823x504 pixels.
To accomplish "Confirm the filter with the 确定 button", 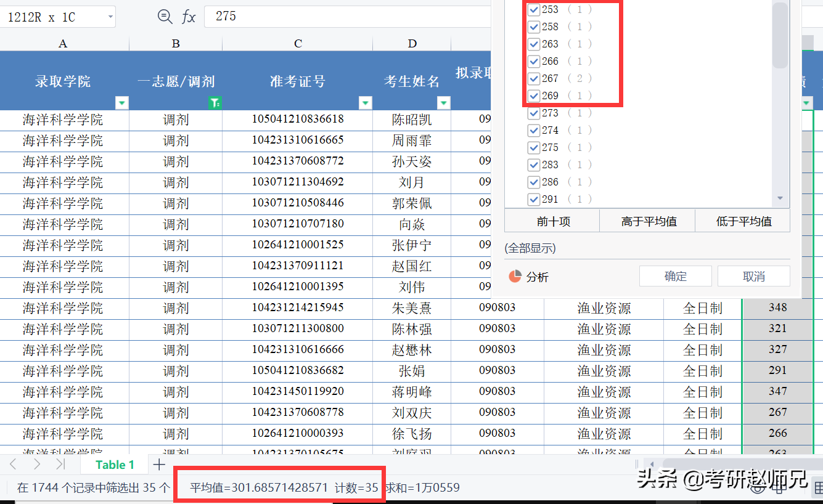I will click(x=675, y=275).
